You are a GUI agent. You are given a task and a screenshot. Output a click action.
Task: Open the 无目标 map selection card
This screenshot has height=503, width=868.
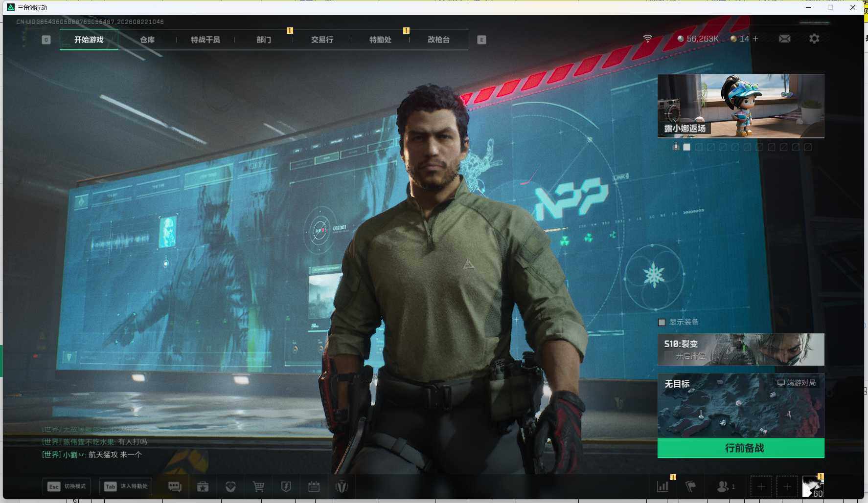(x=741, y=406)
